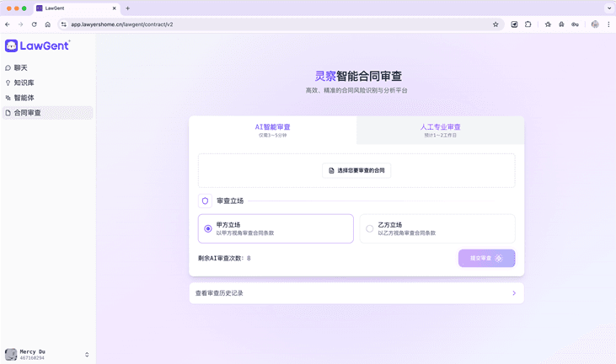
Task: Go to browser home page
Action: click(x=47, y=24)
